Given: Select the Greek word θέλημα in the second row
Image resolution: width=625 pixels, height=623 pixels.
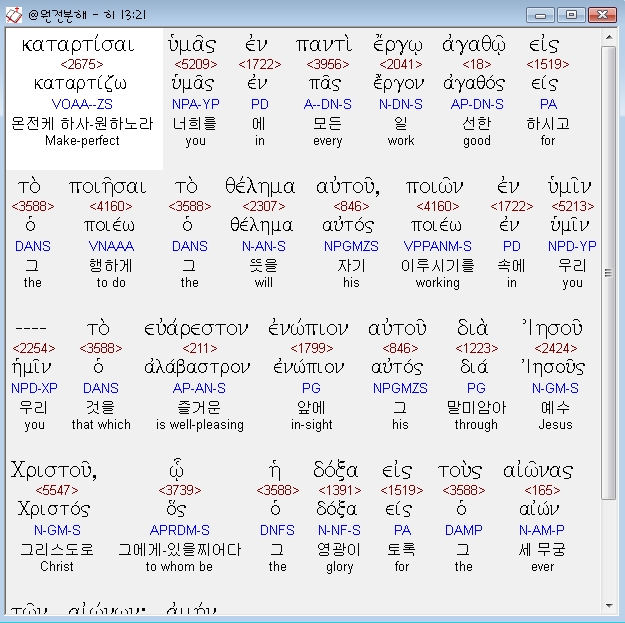Looking at the screenshot, I should click(260, 187).
